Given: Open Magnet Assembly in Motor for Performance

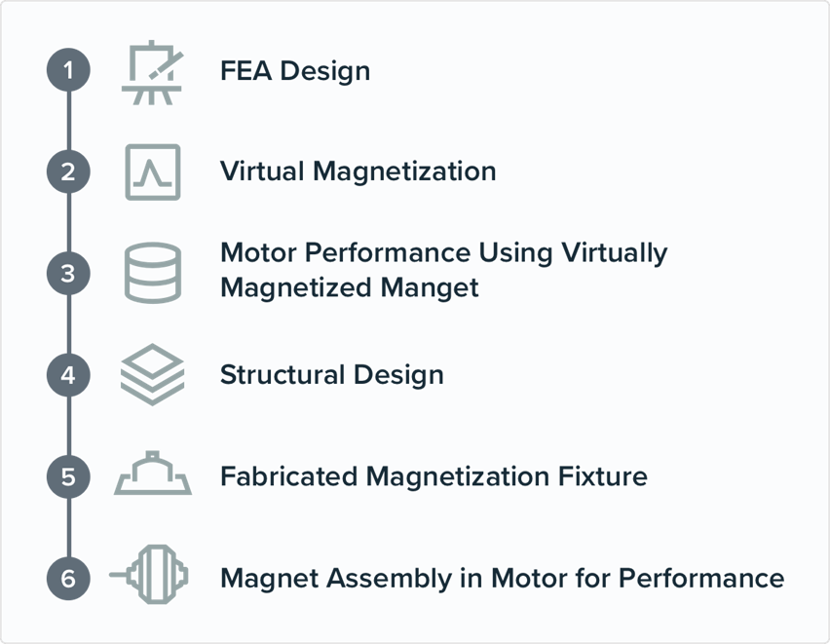Looking at the screenshot, I should pos(503,578).
